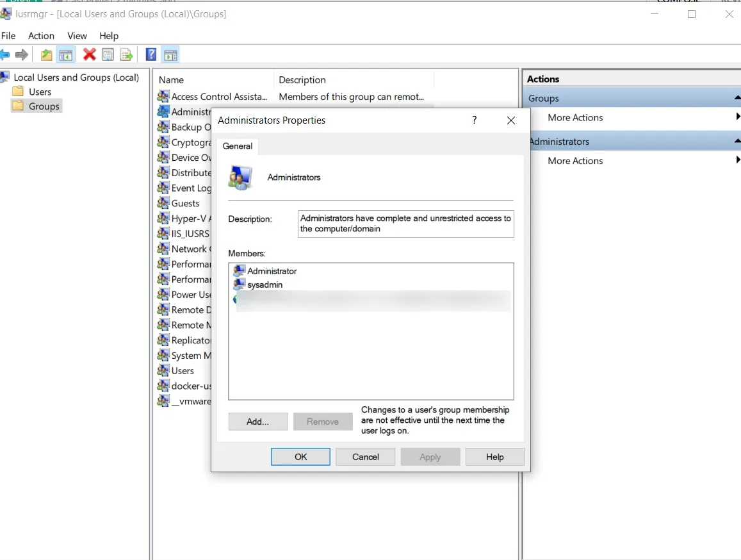Select the Device Owners group row

pyautogui.click(x=183, y=158)
